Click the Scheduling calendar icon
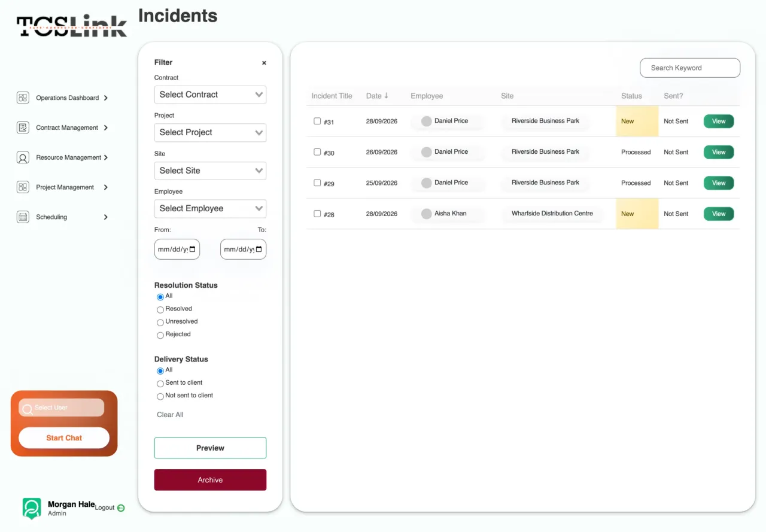Viewport: 766px width, 532px height. coord(23,217)
